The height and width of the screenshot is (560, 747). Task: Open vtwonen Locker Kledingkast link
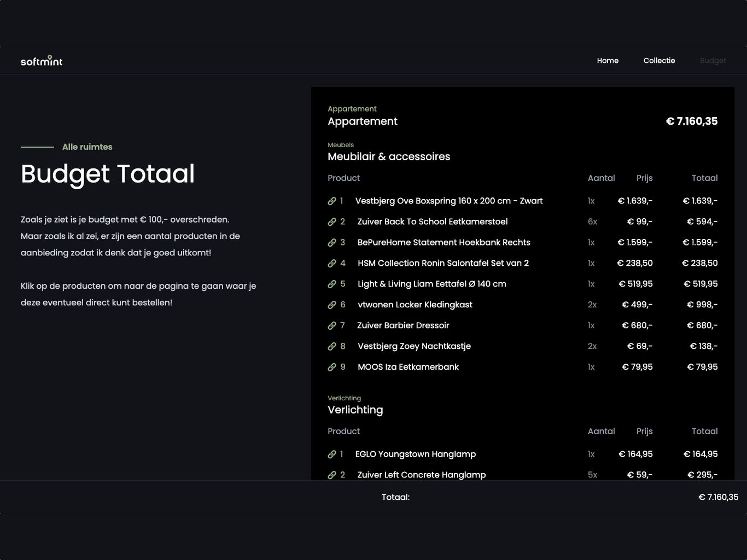click(x=415, y=305)
